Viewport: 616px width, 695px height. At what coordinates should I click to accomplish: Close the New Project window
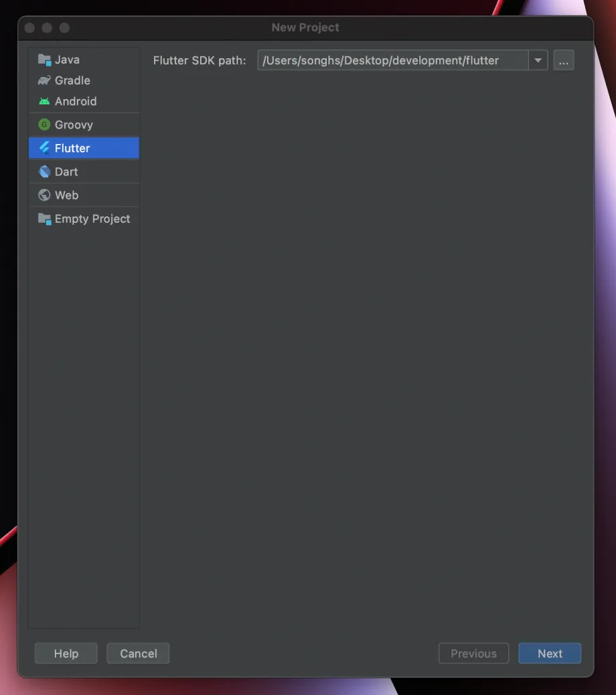29,28
